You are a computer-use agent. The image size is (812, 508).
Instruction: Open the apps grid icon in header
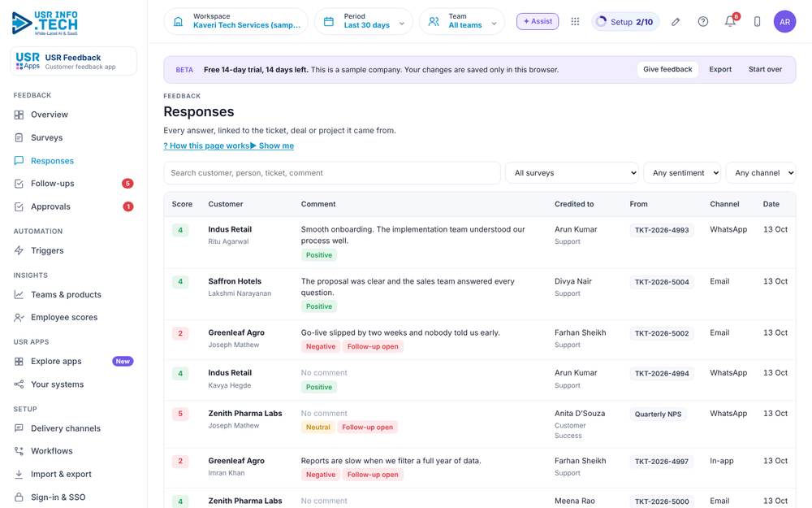point(575,21)
